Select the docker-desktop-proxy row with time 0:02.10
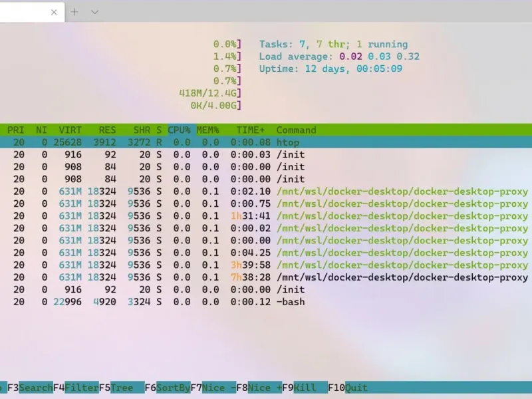 (266, 192)
